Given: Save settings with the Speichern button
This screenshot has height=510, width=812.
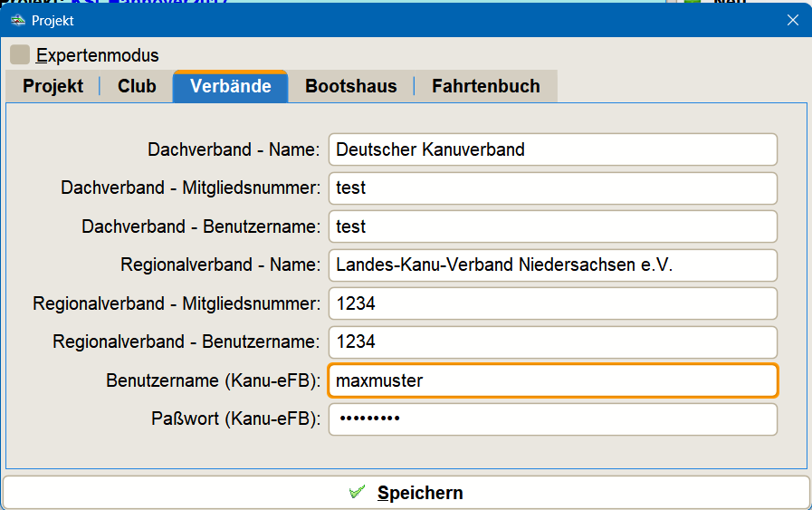Looking at the screenshot, I should click(x=406, y=493).
